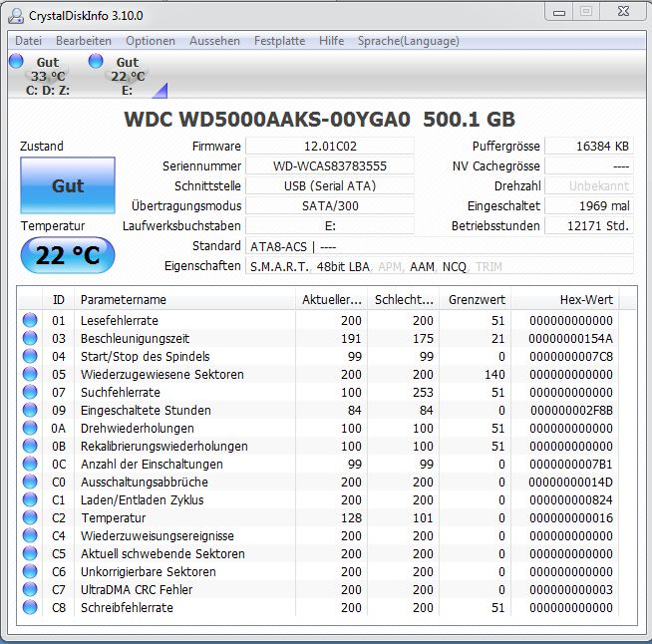Open the Sprache(Language) menu
The height and width of the screenshot is (644, 652).
[x=409, y=41]
